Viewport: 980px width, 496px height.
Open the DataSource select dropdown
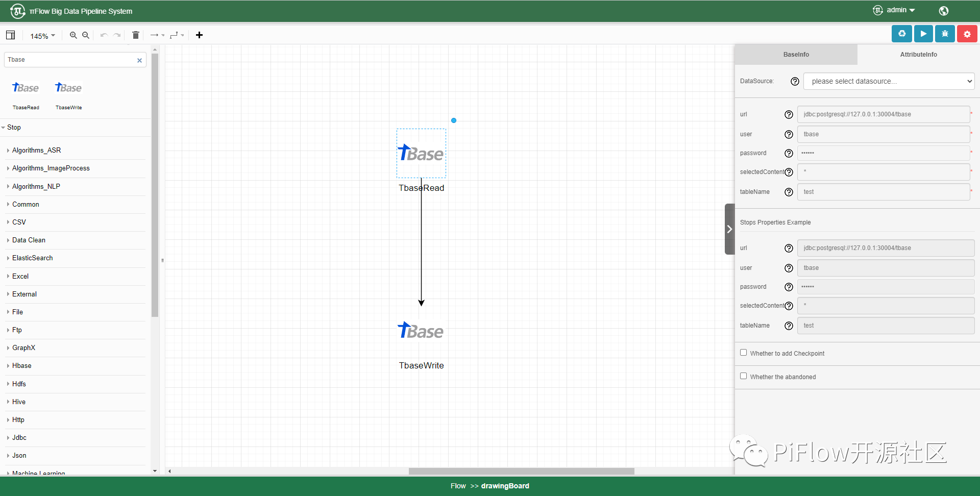click(889, 81)
